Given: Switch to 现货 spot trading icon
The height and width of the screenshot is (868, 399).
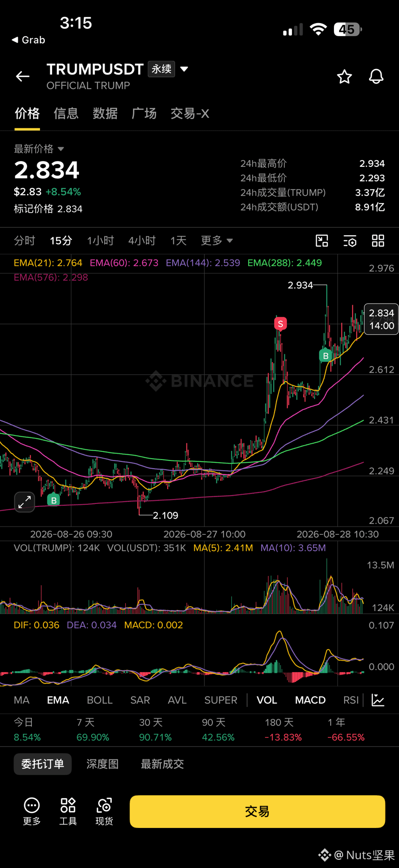Looking at the screenshot, I should [104, 811].
